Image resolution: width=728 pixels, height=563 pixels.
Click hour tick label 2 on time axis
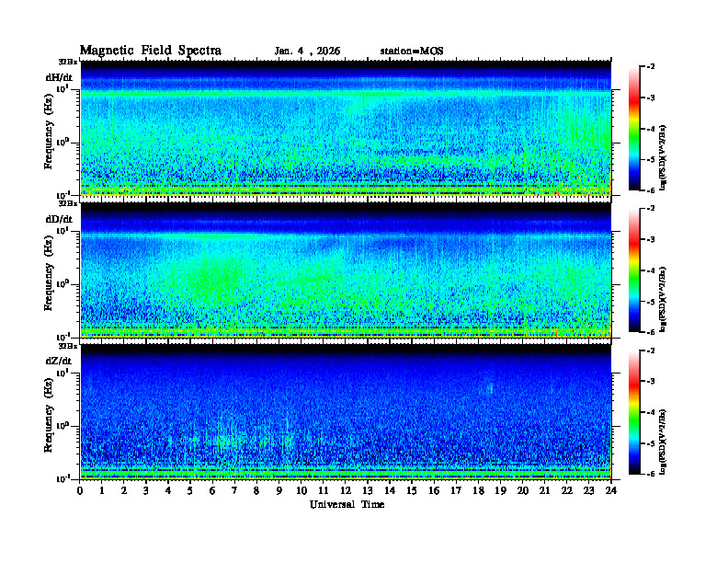tap(124, 490)
